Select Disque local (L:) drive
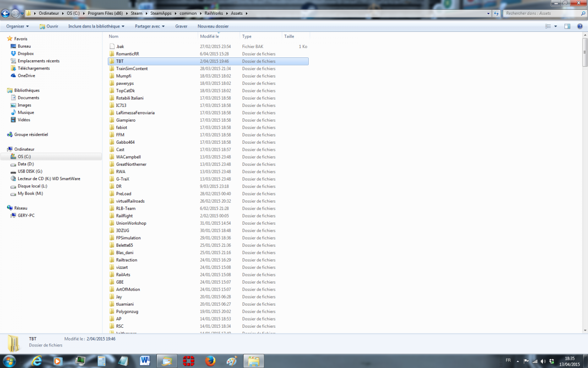 (32, 186)
